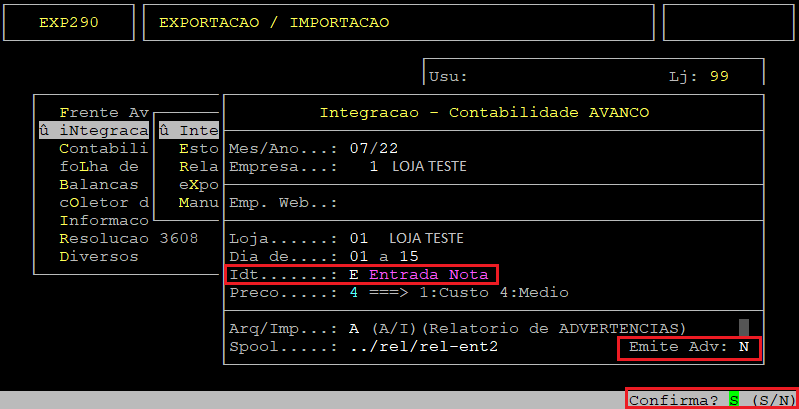Select eXpo submenu option

[198, 184]
